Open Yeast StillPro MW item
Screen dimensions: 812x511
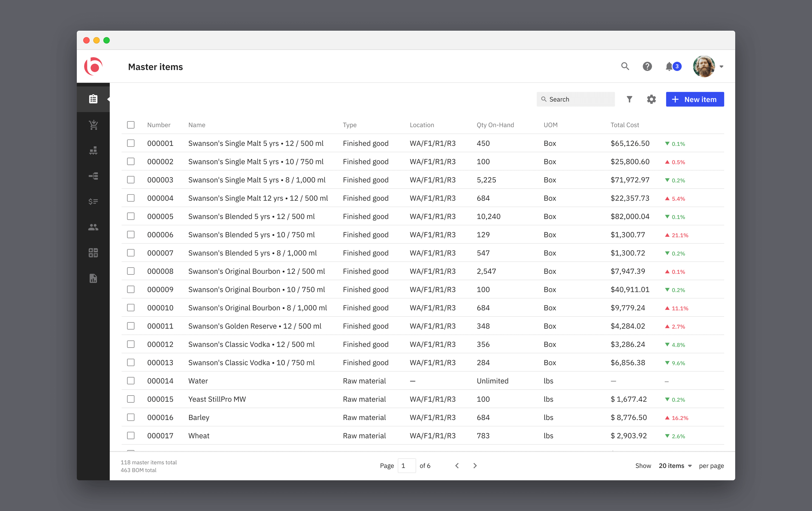coord(217,399)
